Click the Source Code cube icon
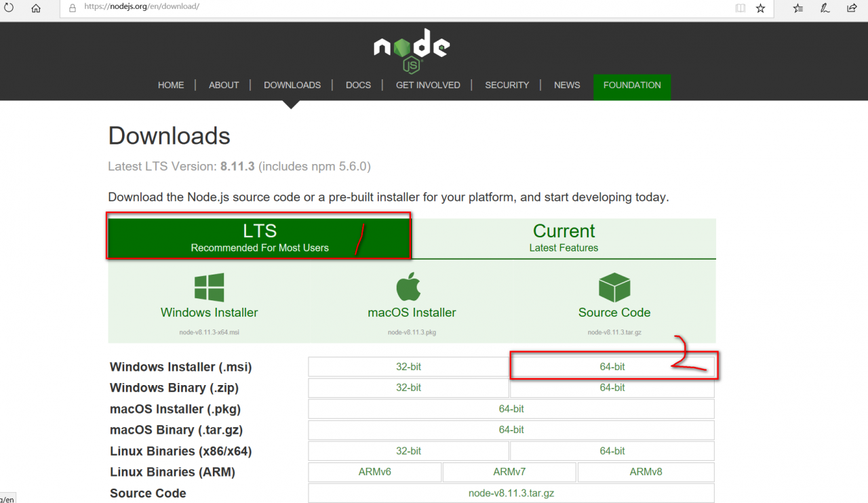The width and height of the screenshot is (868, 503). 614,287
